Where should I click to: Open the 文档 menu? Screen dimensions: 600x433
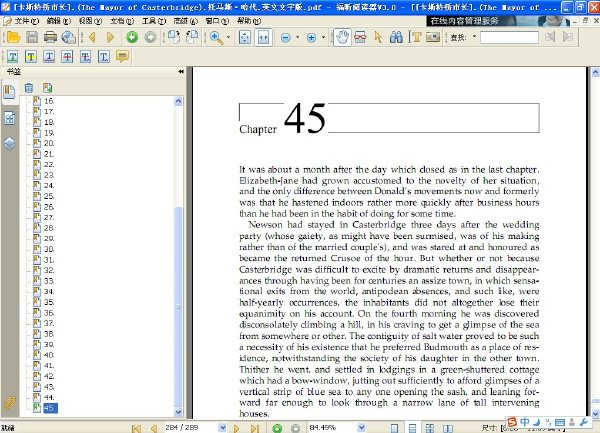(x=122, y=21)
